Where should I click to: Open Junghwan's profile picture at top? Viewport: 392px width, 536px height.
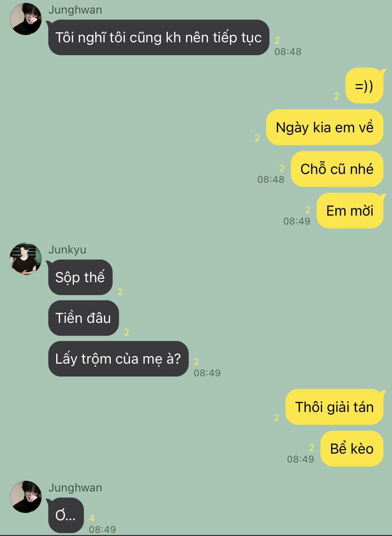[26, 19]
